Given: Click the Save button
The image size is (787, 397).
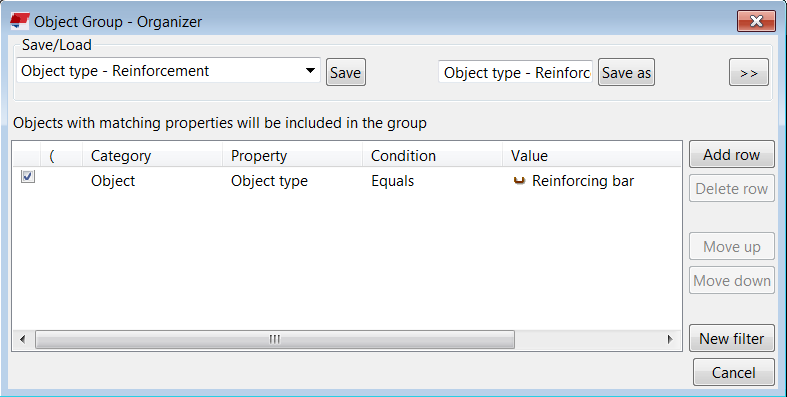Looking at the screenshot, I should pos(345,73).
